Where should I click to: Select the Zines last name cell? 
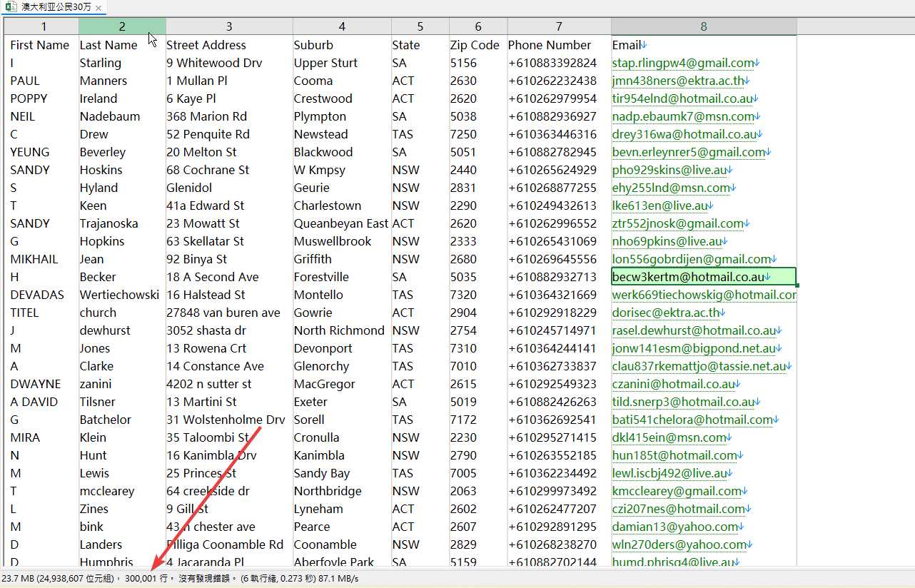(x=122, y=509)
